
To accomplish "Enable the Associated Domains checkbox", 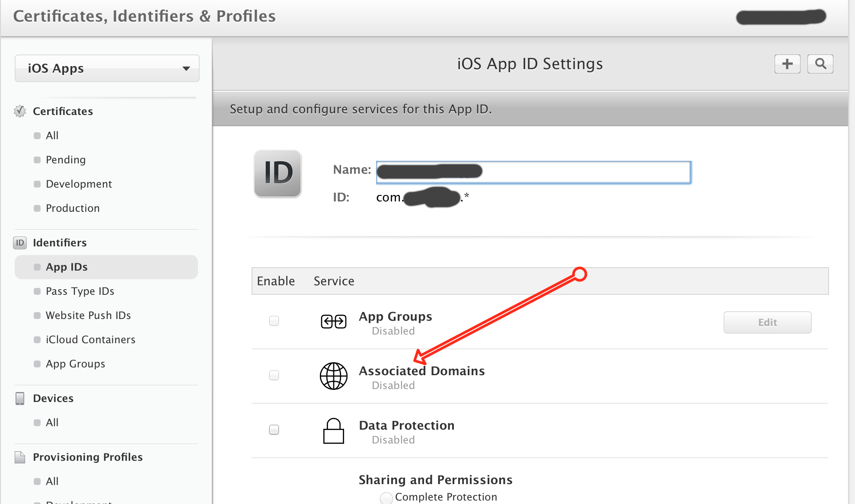I will [274, 375].
